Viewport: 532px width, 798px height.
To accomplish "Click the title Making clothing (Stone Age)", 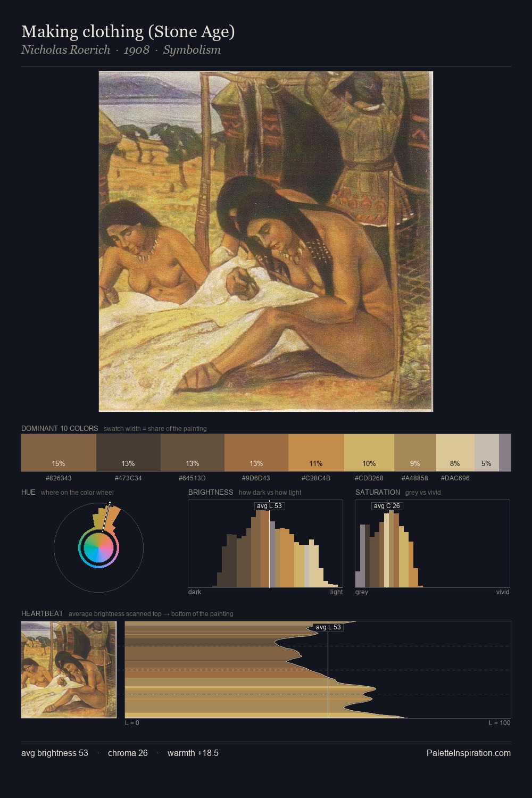I will click(128, 32).
